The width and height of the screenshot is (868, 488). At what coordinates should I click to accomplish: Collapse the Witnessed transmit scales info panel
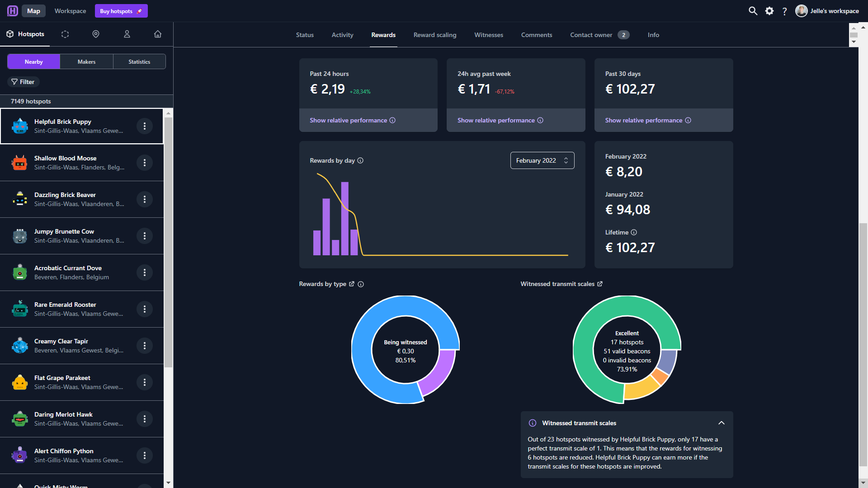point(722,423)
